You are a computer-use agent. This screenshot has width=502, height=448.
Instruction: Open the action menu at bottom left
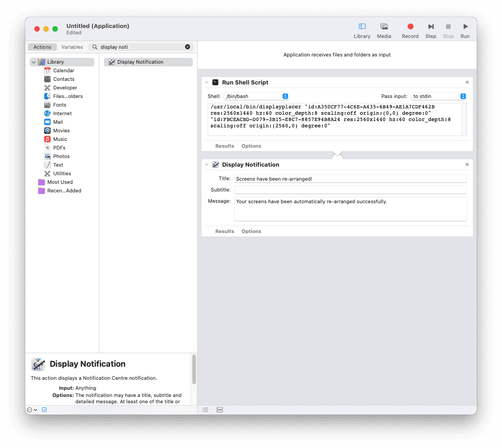(x=32, y=410)
